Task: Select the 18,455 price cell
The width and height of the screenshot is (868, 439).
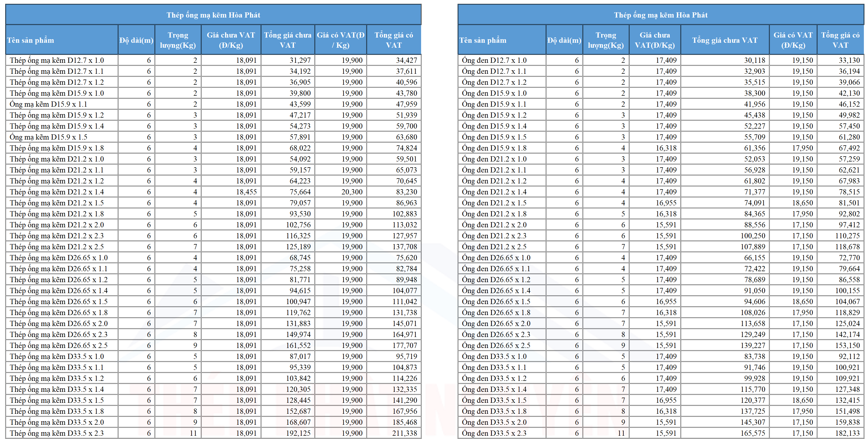Action: pyautogui.click(x=246, y=192)
